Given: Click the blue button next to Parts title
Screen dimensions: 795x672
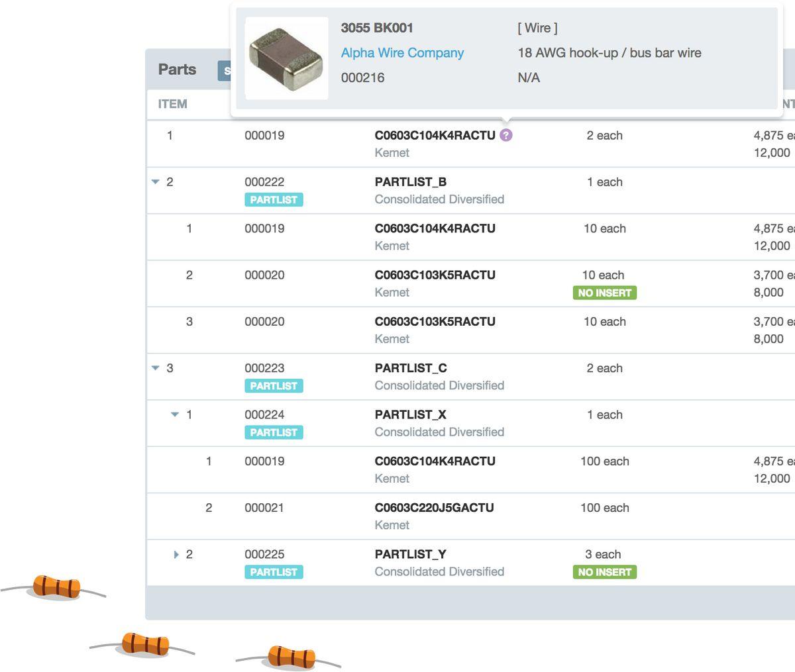Looking at the screenshot, I should (225, 71).
